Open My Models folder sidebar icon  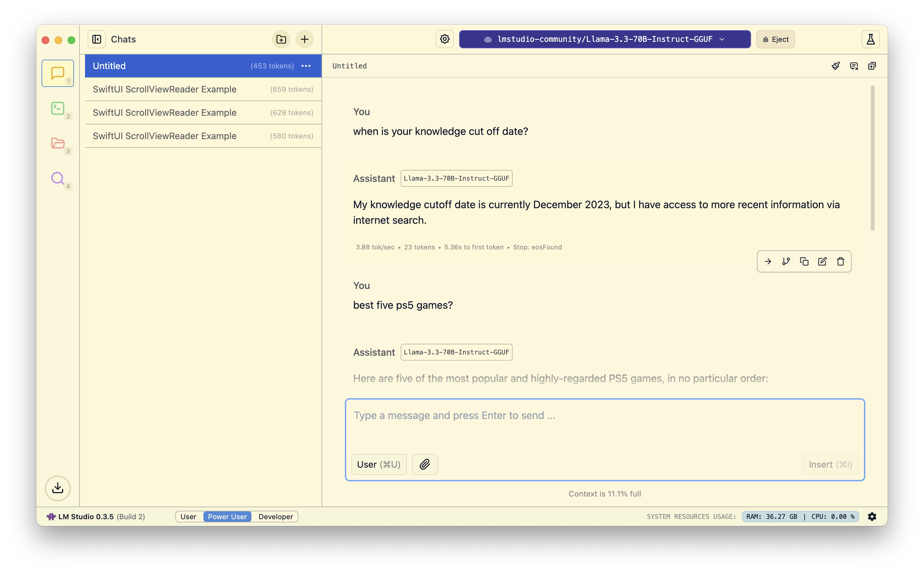(x=58, y=143)
